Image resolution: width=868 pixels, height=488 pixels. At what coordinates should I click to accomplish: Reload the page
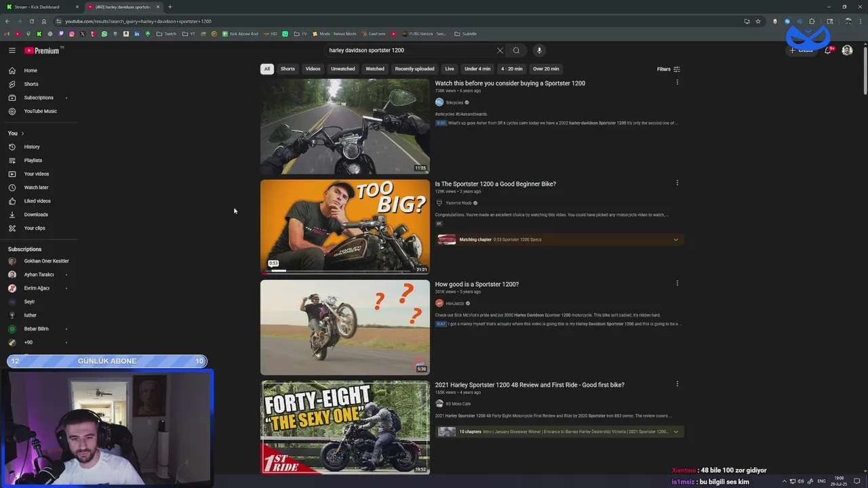coord(31,21)
